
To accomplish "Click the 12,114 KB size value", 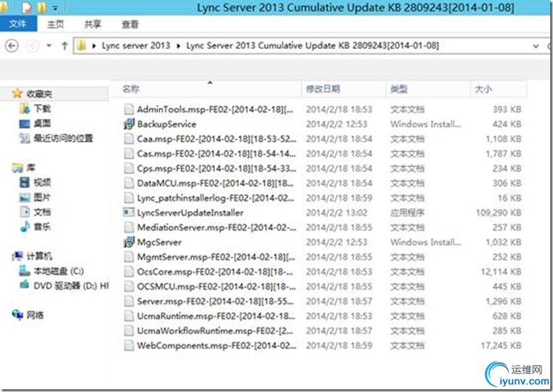I will (501, 272).
